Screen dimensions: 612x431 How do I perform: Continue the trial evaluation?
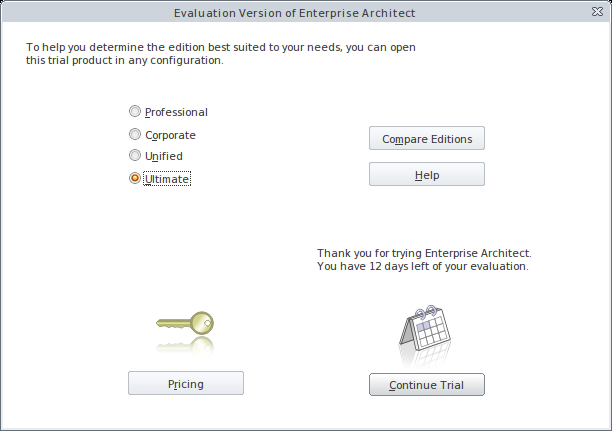point(427,384)
